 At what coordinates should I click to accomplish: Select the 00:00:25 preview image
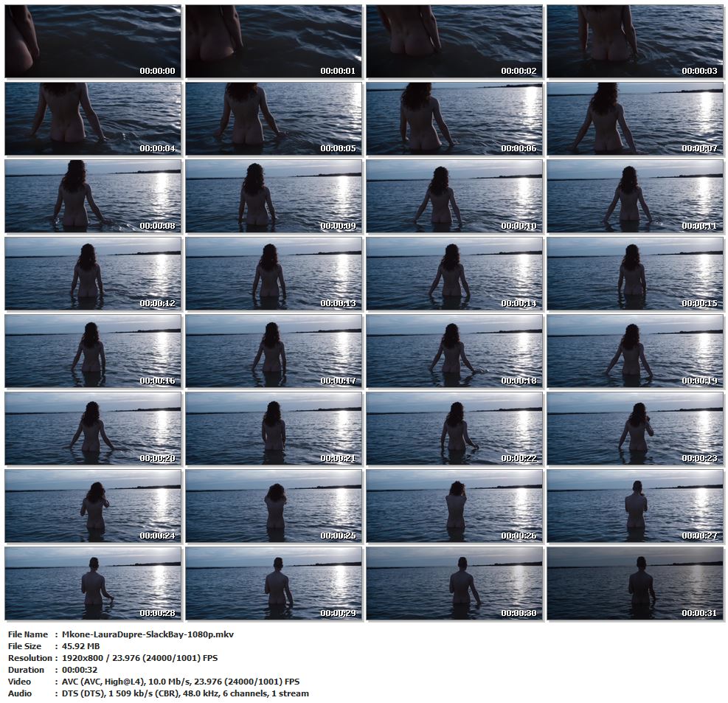click(x=274, y=507)
